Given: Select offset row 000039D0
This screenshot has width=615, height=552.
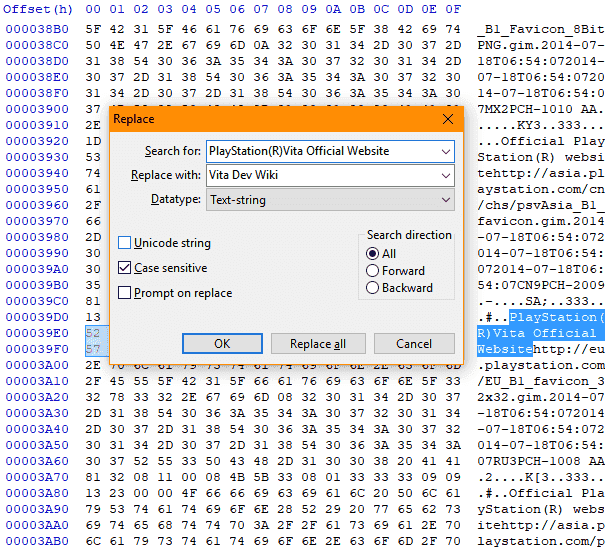Looking at the screenshot, I should point(37,317).
